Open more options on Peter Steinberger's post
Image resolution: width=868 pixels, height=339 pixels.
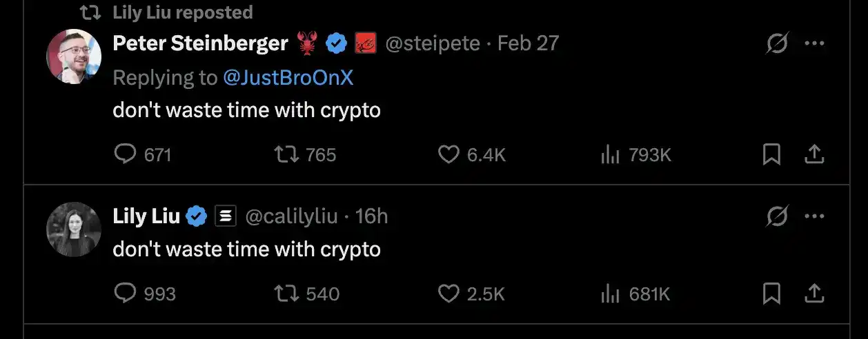(x=814, y=44)
